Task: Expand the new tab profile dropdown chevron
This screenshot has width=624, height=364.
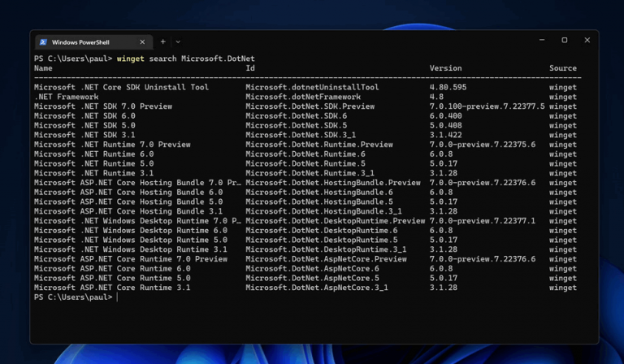Action: pyautogui.click(x=178, y=41)
